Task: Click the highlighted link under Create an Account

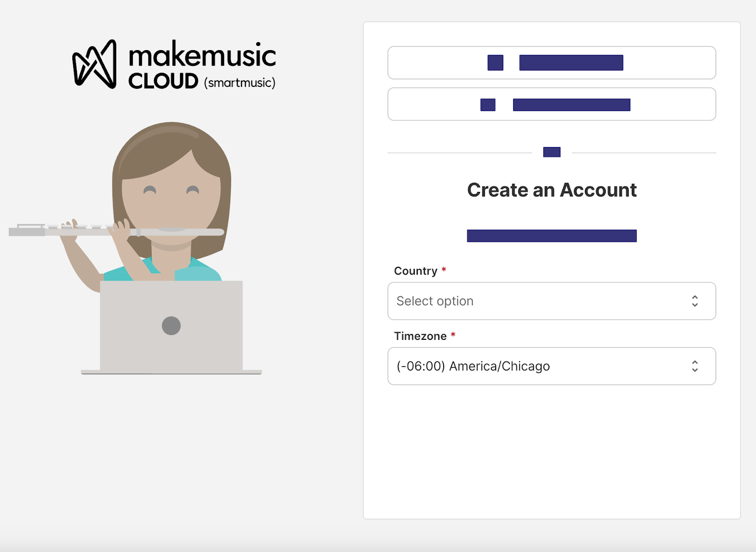Action: click(x=551, y=235)
